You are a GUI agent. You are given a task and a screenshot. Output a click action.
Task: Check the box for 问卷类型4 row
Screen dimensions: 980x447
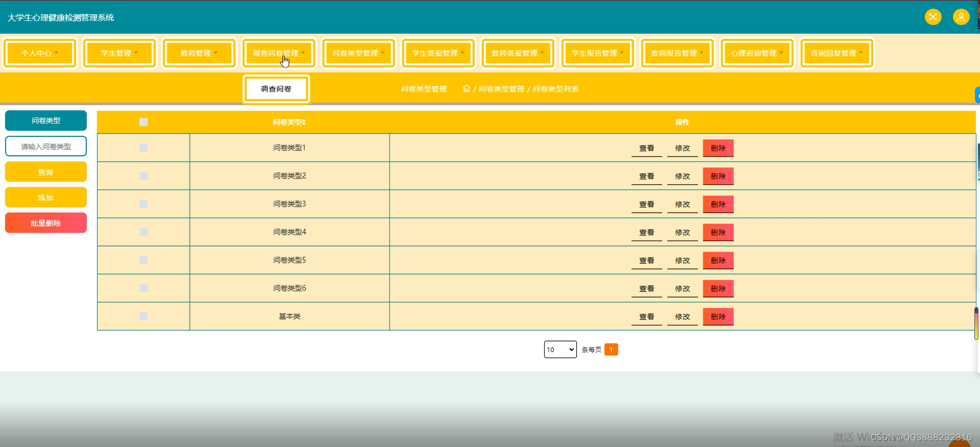(143, 232)
